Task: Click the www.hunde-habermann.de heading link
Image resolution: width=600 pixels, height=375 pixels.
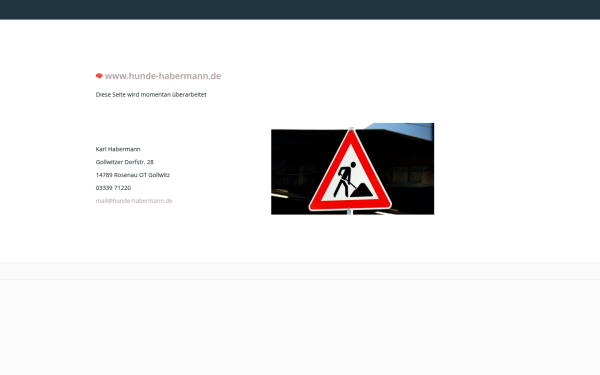Action: click(163, 76)
